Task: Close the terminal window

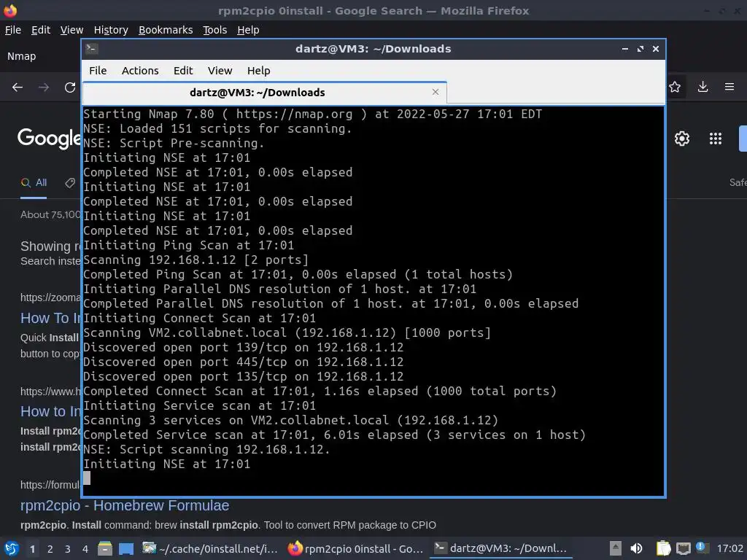Action: click(656, 49)
